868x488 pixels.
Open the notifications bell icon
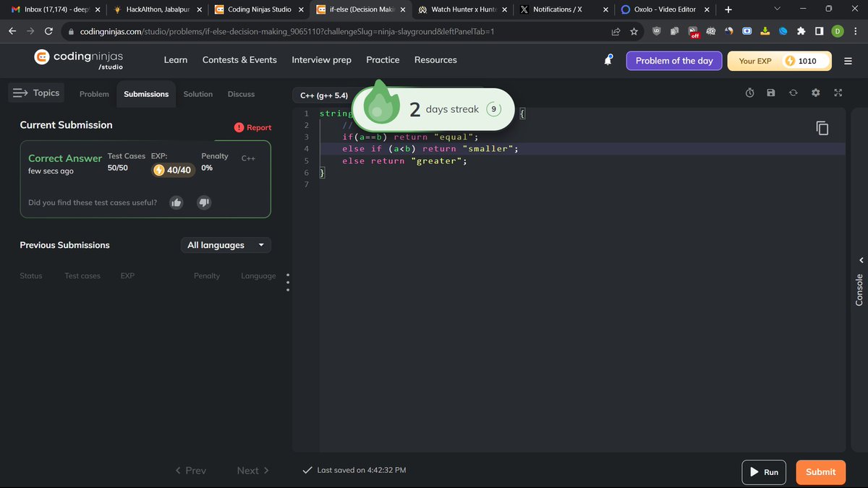[x=608, y=61]
